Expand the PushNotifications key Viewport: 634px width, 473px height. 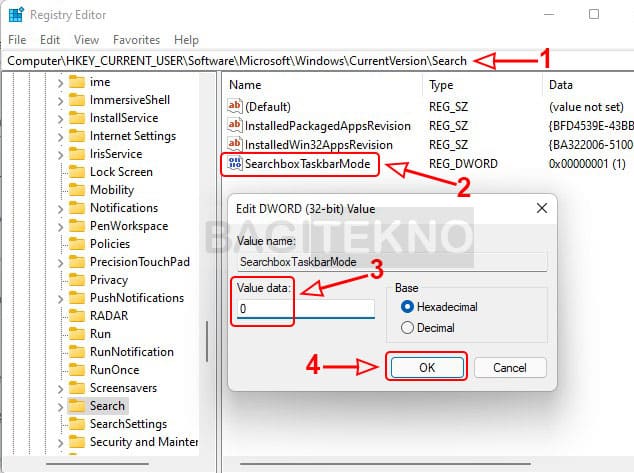(60, 298)
